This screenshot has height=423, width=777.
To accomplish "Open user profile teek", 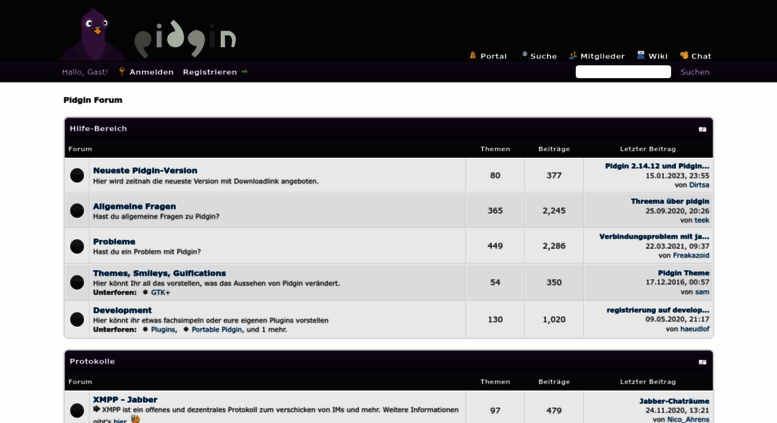I will pos(702,220).
